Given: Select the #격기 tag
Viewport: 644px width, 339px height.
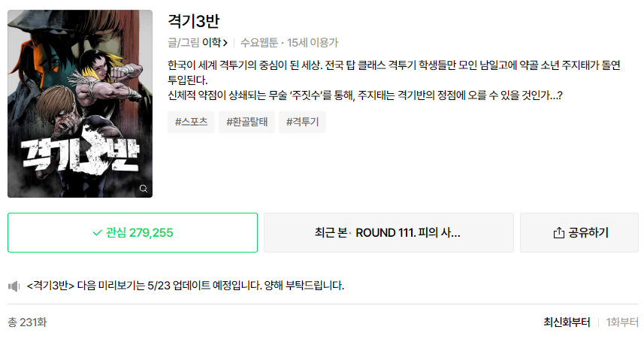Looking at the screenshot, I should point(302,122).
